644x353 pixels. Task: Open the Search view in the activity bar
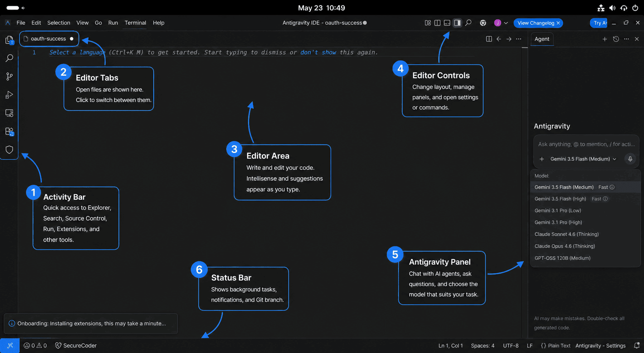[x=9, y=58]
